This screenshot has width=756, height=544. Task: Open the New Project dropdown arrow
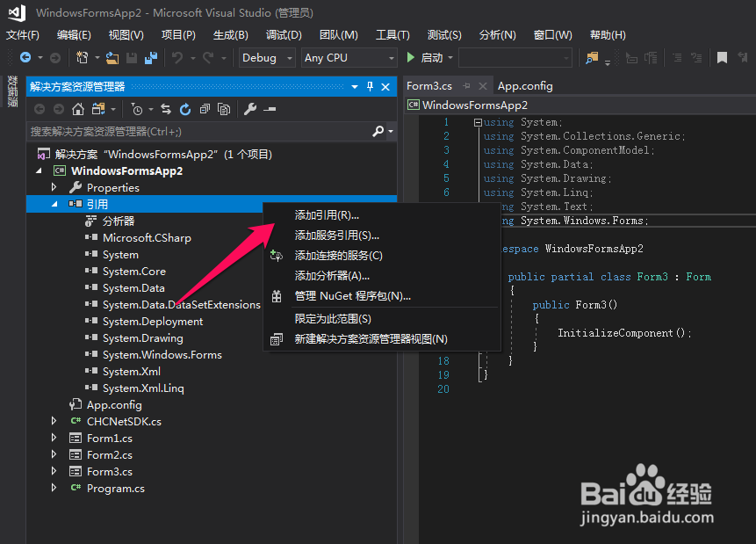tap(97, 58)
